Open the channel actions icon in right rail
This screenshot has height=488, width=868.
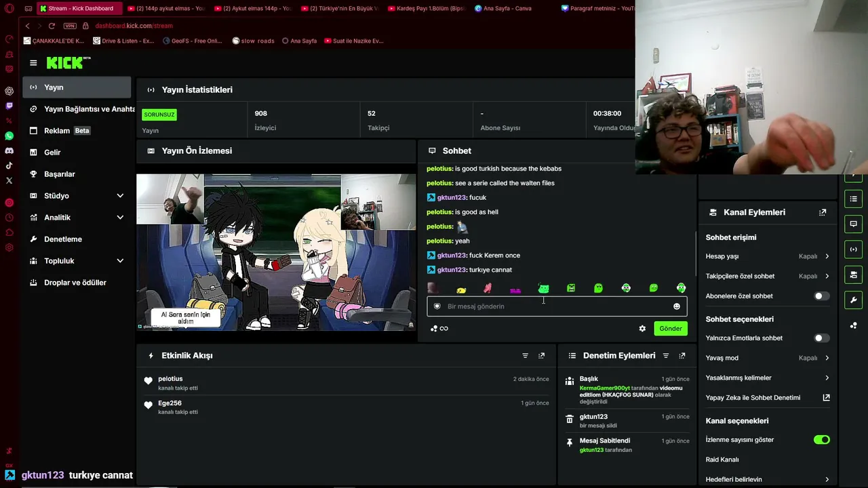[854, 274]
